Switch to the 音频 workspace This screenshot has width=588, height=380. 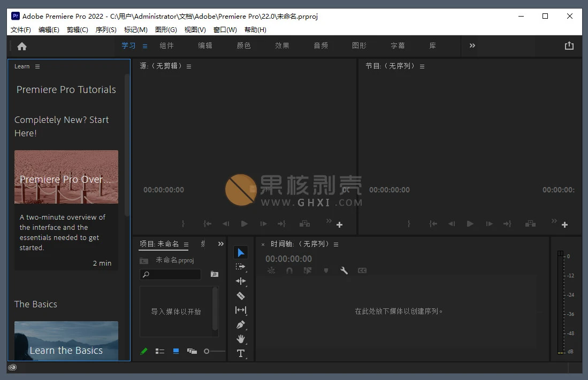320,45
